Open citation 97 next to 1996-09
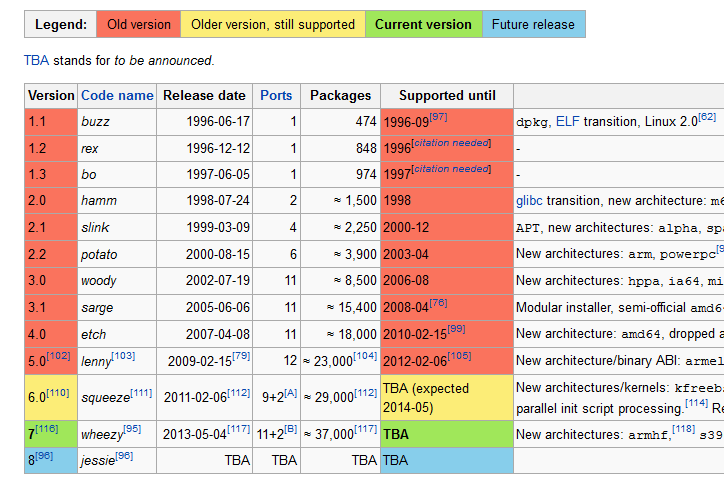Viewport: 724px width, 486px height. (x=438, y=117)
